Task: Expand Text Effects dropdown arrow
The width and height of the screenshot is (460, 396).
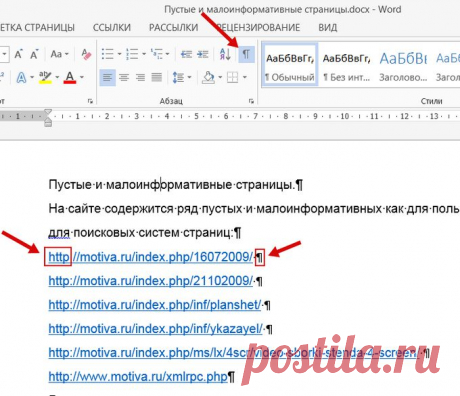Action: (32, 78)
